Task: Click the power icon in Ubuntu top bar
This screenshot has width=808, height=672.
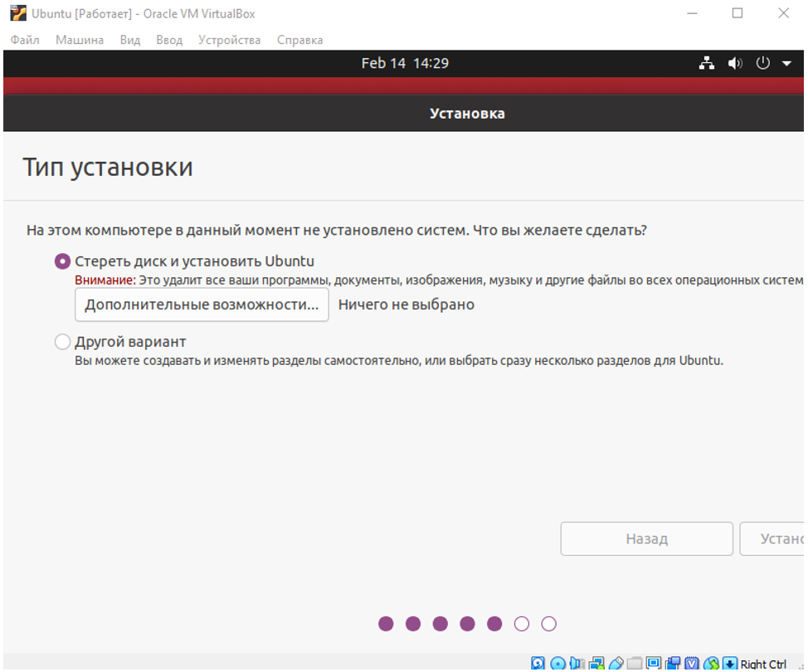Action: (x=762, y=63)
